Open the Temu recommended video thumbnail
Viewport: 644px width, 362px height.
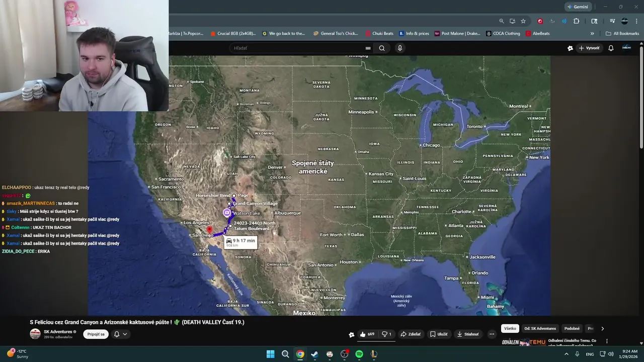(523, 342)
